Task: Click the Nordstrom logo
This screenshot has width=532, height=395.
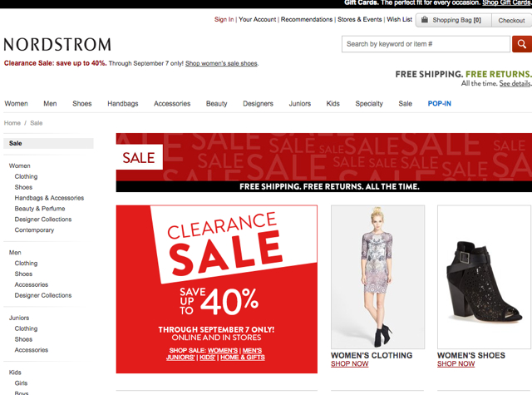Action: coord(57,44)
